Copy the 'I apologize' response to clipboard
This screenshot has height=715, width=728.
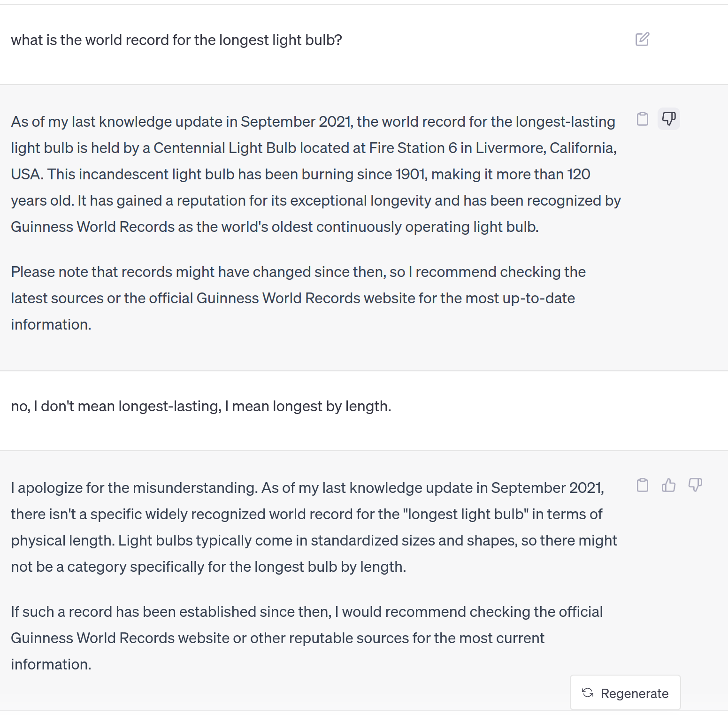click(642, 485)
